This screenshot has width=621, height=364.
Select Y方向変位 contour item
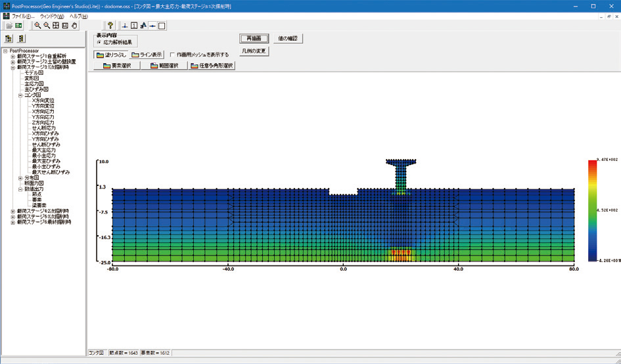click(x=43, y=106)
